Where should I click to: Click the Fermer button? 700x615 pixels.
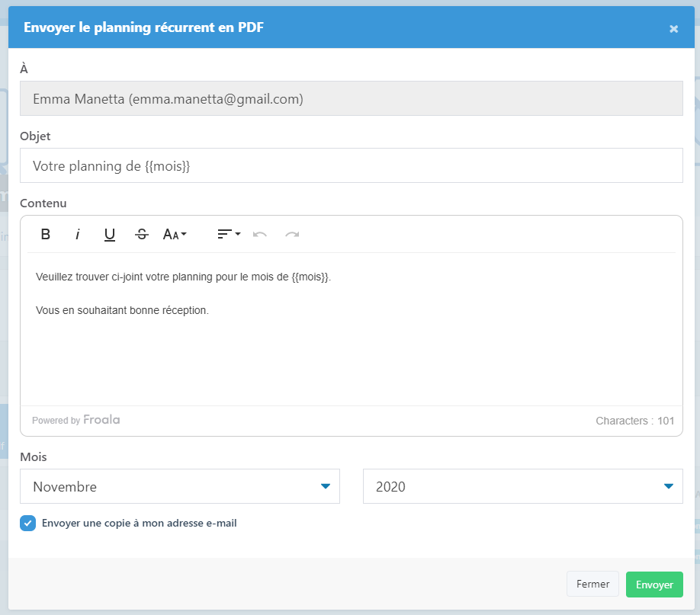coord(592,585)
